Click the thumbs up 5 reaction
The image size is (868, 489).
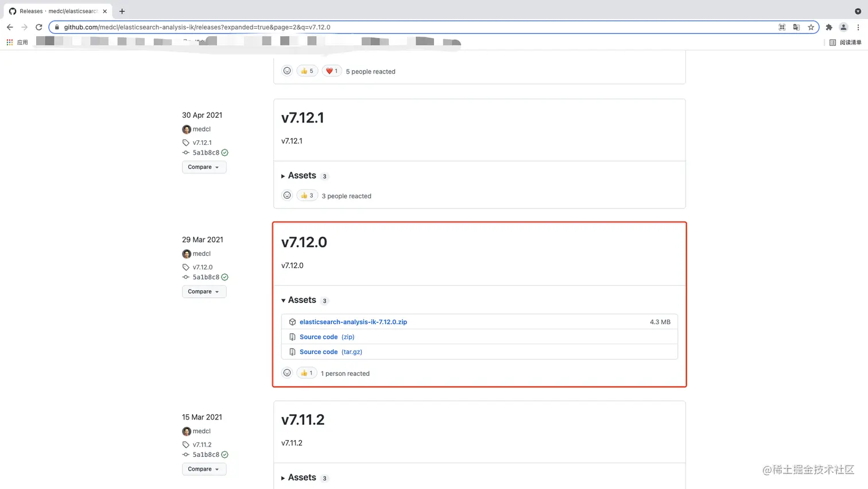(307, 71)
